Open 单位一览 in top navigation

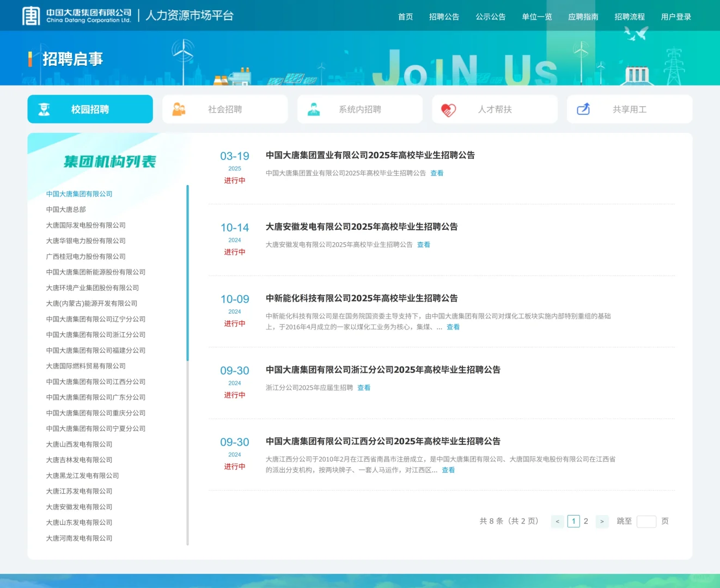point(537,17)
